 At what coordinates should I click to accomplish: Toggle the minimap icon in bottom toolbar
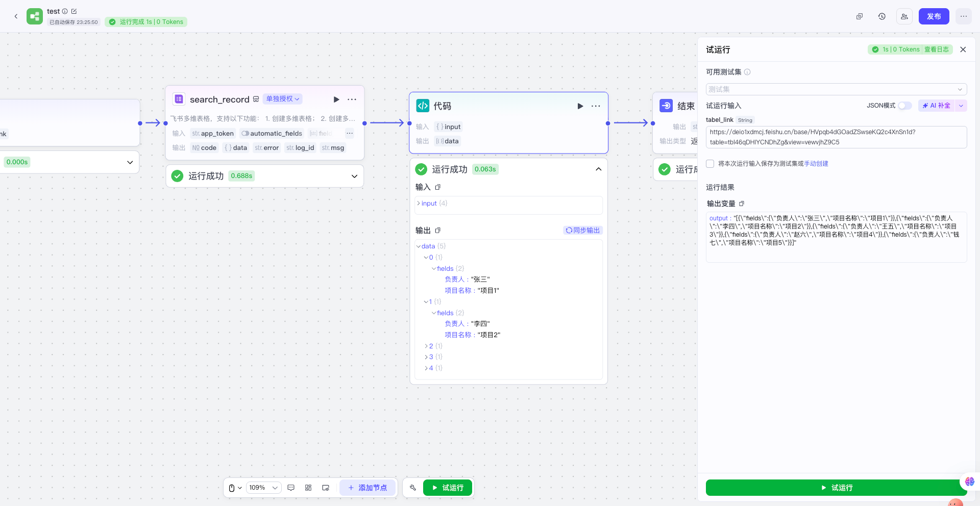pyautogui.click(x=326, y=488)
